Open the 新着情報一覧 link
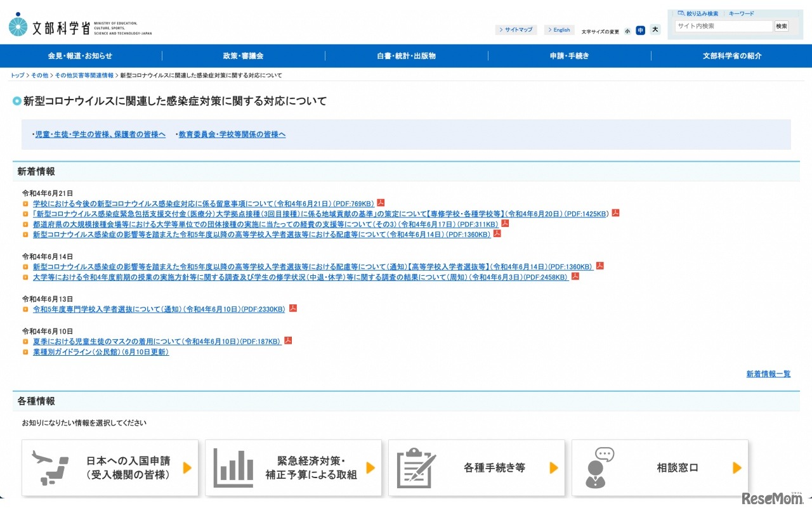Screen dimensions: 812x513 768,374
